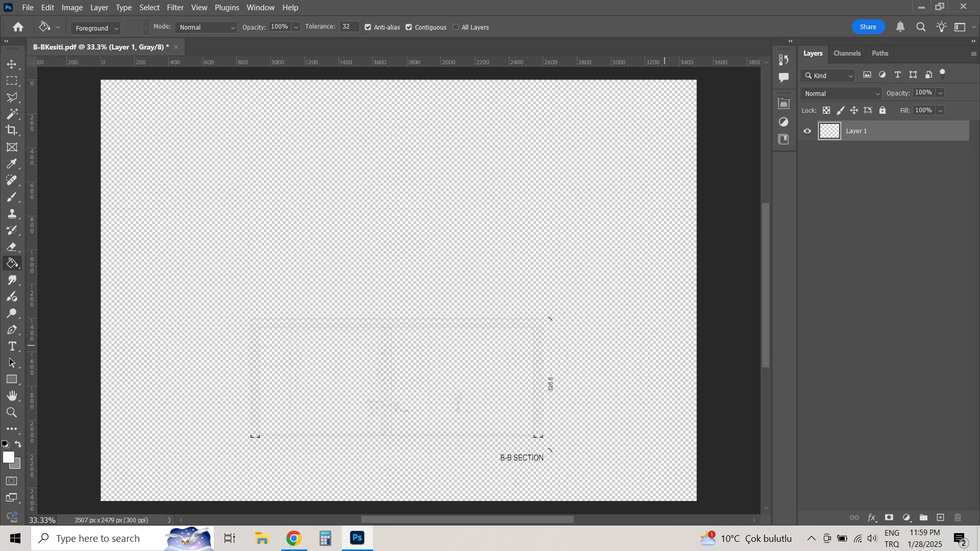Click the Share button
This screenshot has height=551, width=980.
click(868, 27)
